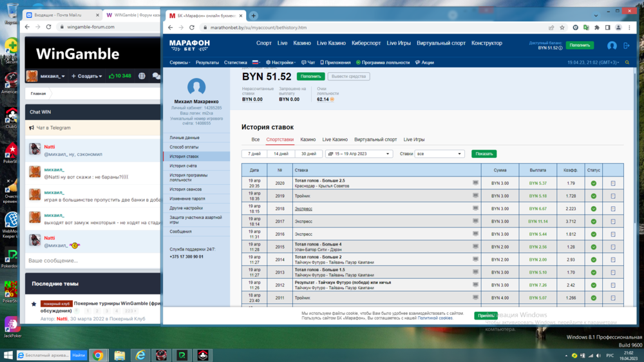Expand the Настройки menu in the toolbar
The height and width of the screenshot is (362, 644).
click(281, 62)
